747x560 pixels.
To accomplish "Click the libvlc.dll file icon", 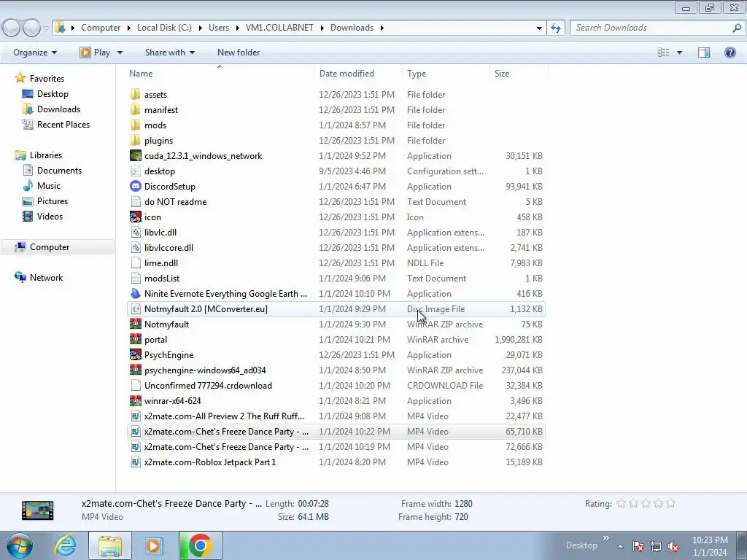I will tap(135, 232).
